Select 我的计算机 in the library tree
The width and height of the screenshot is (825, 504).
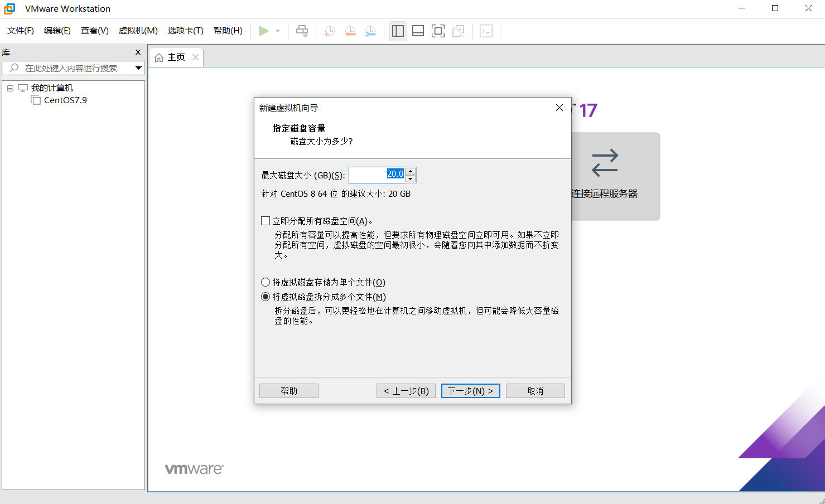pyautogui.click(x=52, y=88)
